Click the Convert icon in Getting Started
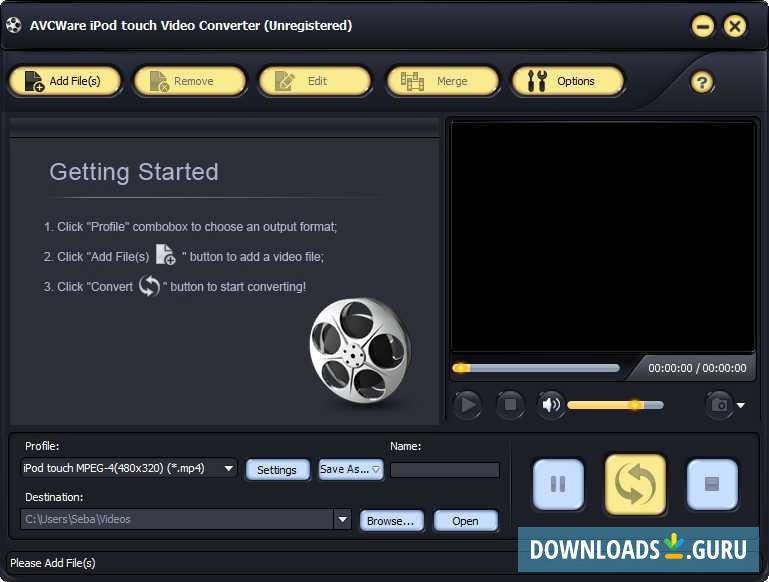 pyautogui.click(x=149, y=285)
